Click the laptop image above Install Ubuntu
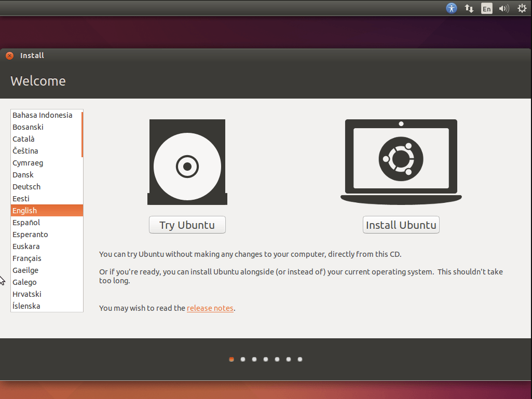 pos(401,162)
